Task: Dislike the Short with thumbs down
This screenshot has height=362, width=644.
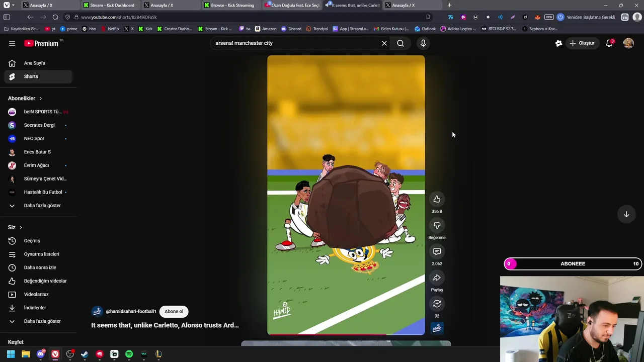Action: click(x=437, y=225)
